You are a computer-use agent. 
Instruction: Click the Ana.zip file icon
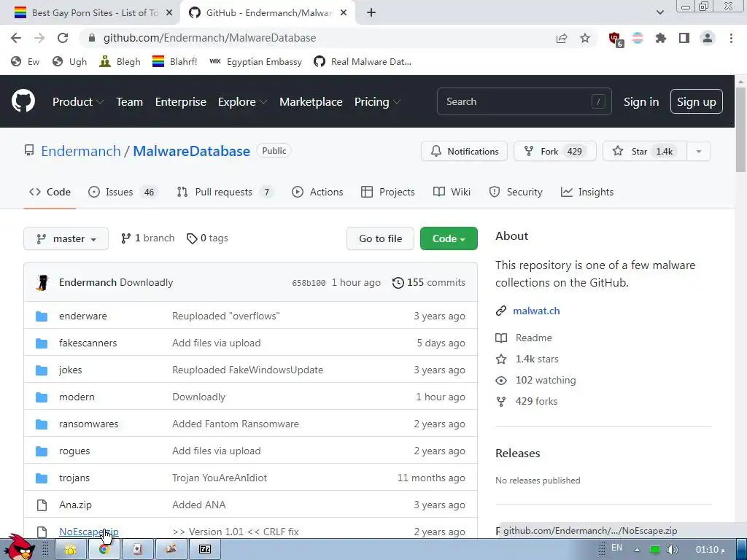[42, 505]
